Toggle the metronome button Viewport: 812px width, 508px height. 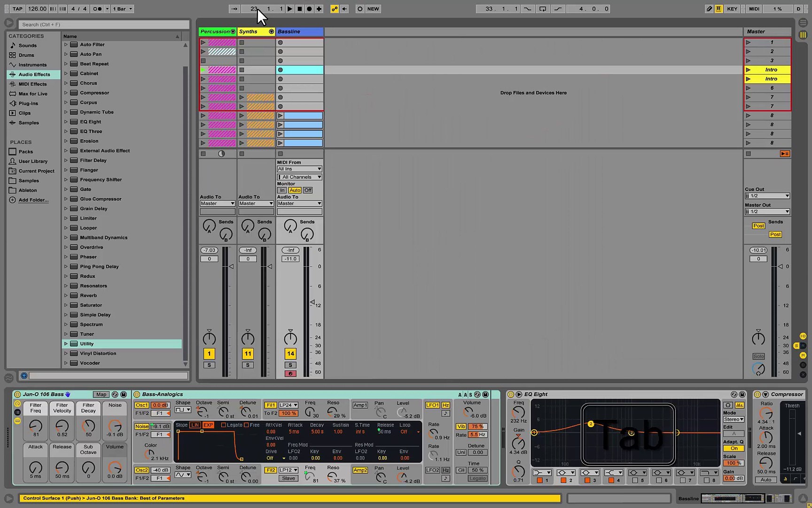tap(97, 9)
